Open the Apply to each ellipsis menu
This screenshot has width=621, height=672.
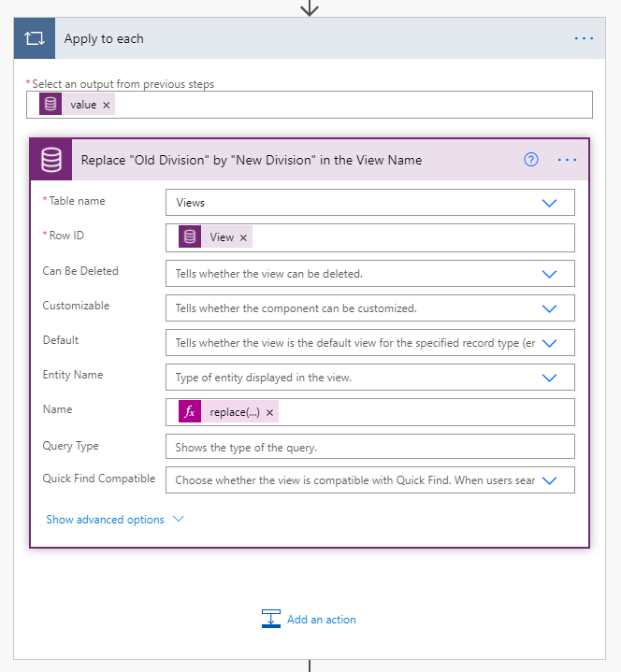coord(584,38)
